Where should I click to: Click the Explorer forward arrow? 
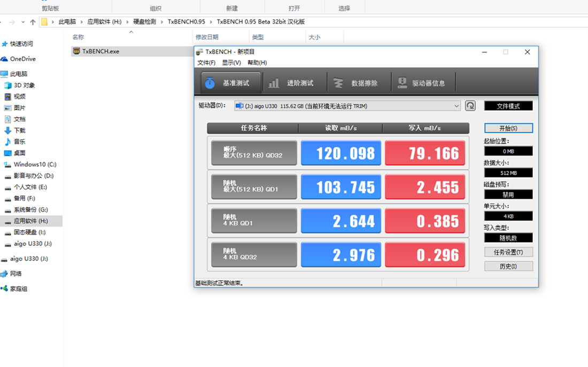point(12,22)
